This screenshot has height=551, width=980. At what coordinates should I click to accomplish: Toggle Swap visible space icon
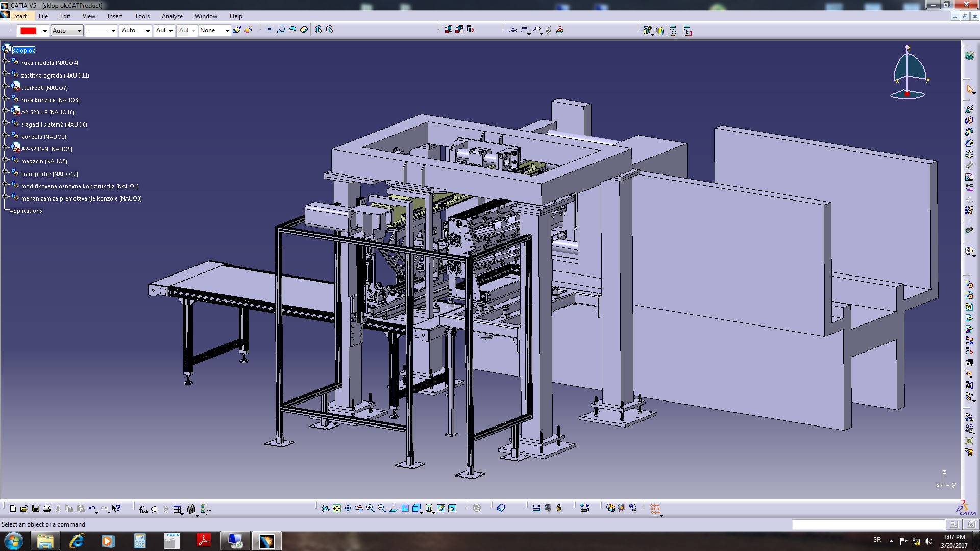point(452,508)
